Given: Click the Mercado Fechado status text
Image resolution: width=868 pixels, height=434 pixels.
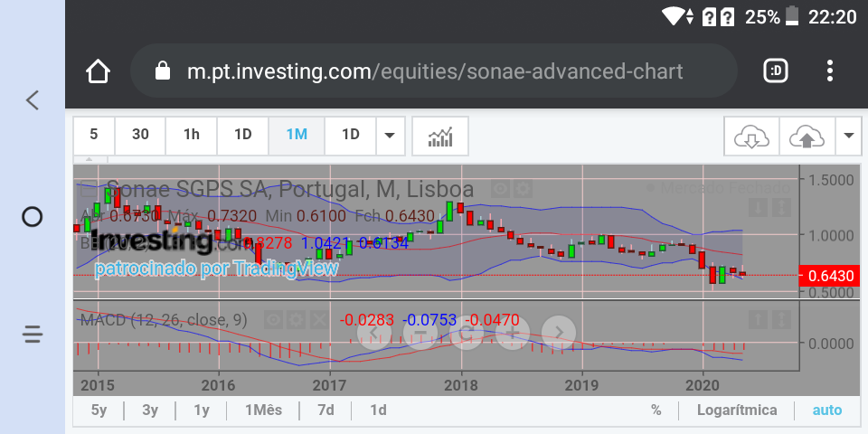Looking at the screenshot, I should [724, 188].
